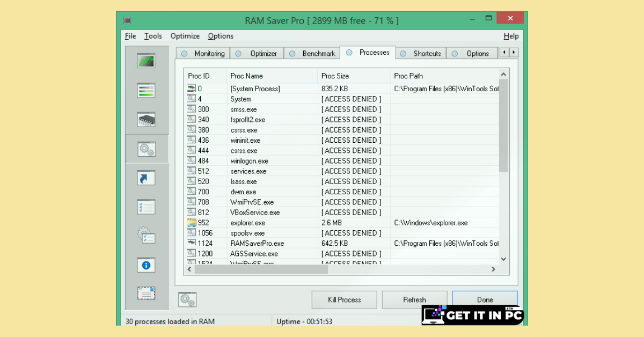
Task: Click the icon of process ID 0
Action: pos(192,89)
